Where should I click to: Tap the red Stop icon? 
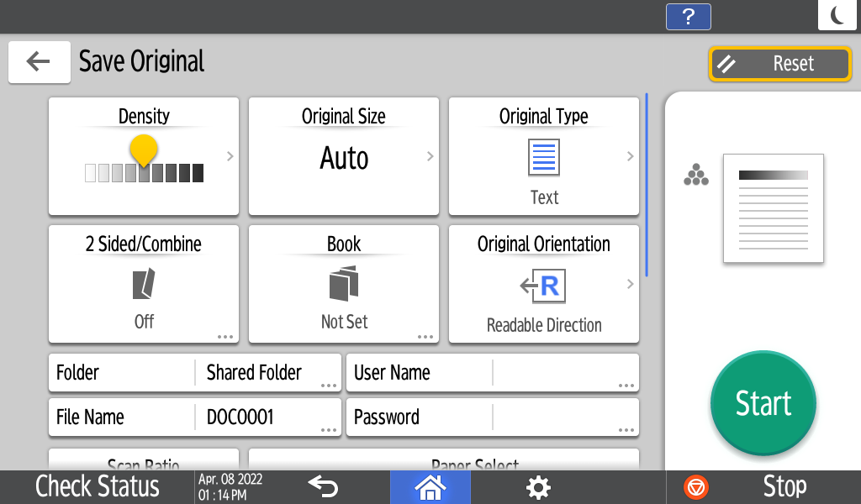point(696,487)
